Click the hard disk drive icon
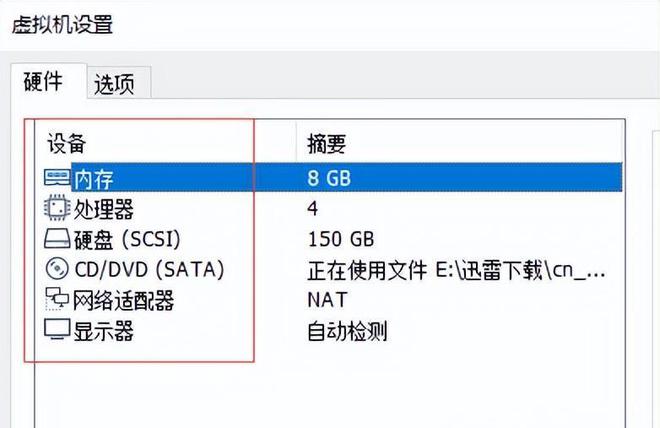Viewport: 660px width, 428px height. tap(58, 240)
